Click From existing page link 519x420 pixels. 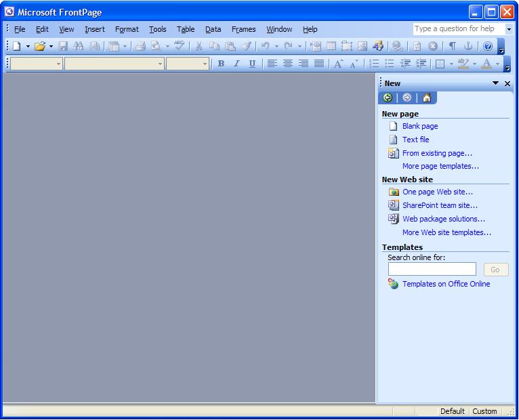pyautogui.click(x=437, y=153)
